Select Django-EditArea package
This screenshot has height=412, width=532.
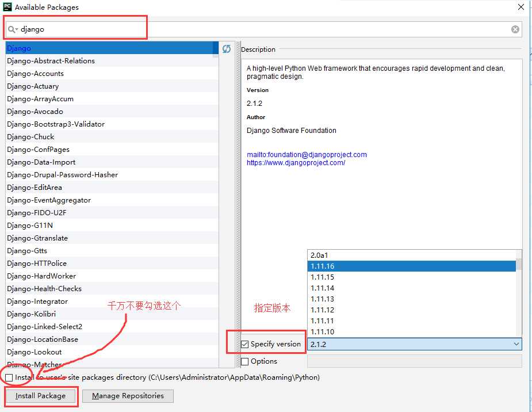pyautogui.click(x=112, y=188)
